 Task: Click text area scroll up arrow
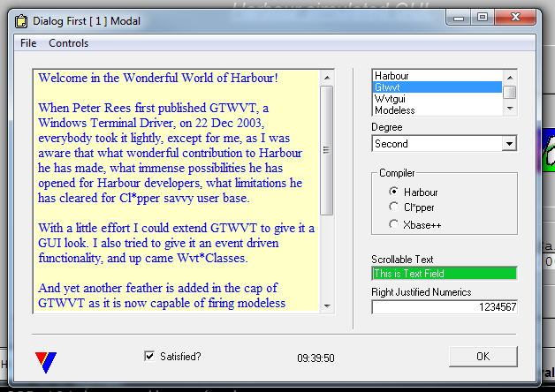[327, 78]
